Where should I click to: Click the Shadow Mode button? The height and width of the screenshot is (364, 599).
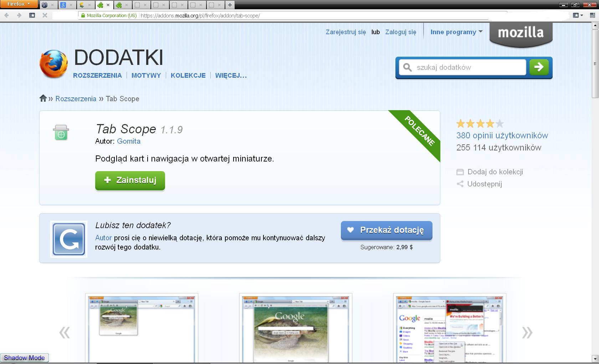pyautogui.click(x=24, y=358)
